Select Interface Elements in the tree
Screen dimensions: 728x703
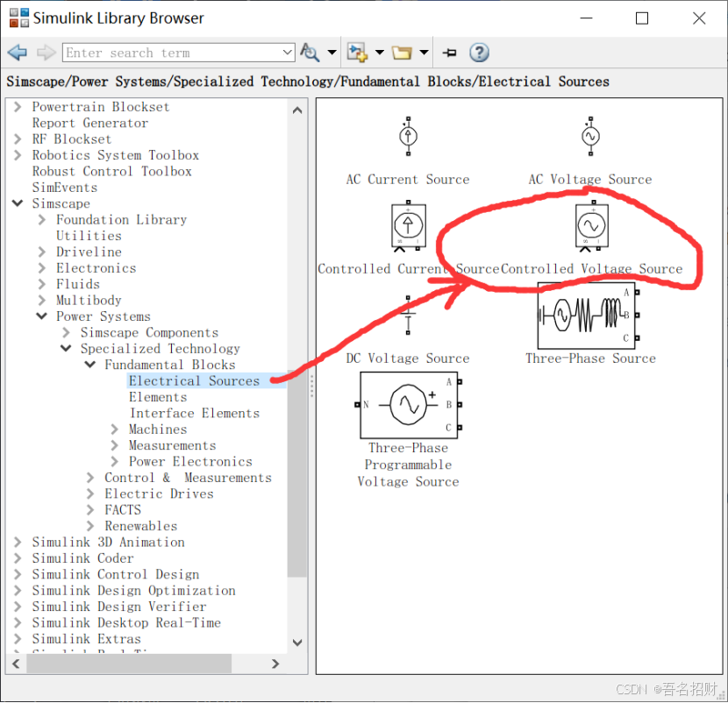(x=195, y=413)
